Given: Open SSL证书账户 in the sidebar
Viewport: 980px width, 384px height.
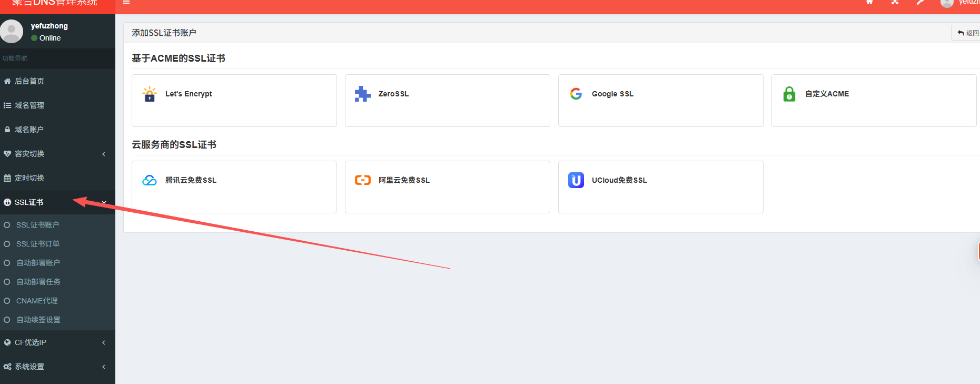Looking at the screenshot, I should 37,225.
